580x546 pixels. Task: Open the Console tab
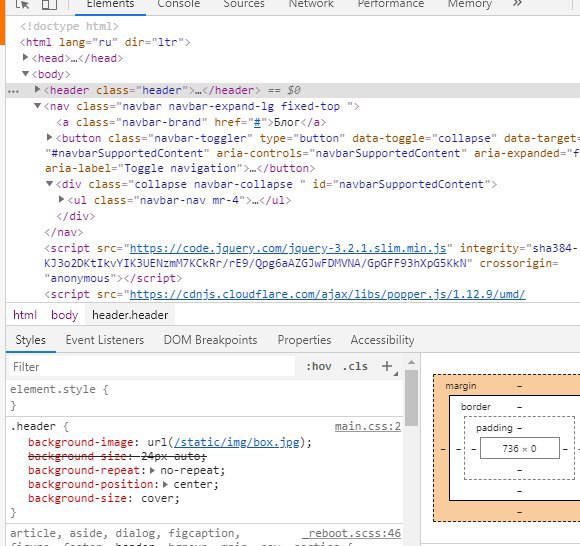tap(179, 4)
